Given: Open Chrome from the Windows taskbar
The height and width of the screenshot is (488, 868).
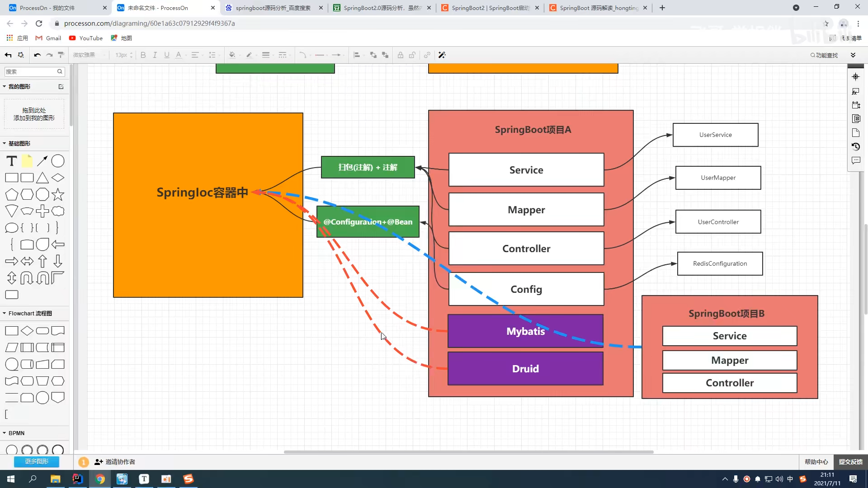Looking at the screenshot, I should click(x=100, y=479).
